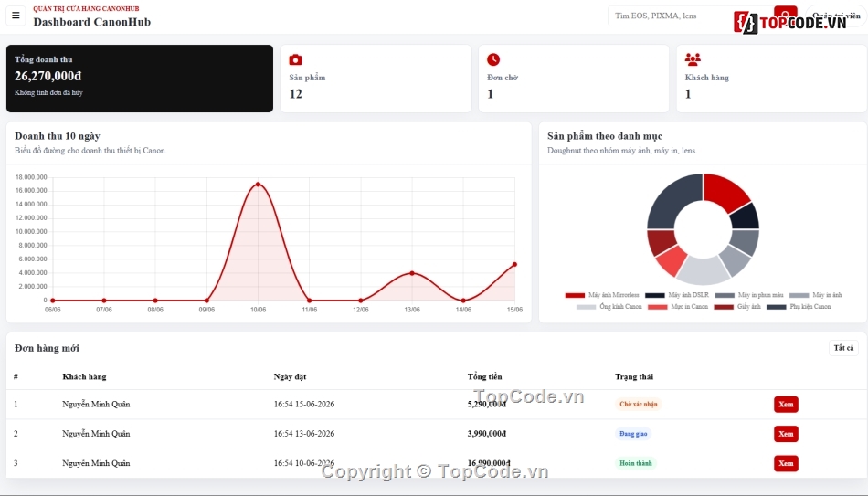The width and height of the screenshot is (868, 496).
Task: Click the 13/06 data point on revenue chart
Action: pos(412,273)
